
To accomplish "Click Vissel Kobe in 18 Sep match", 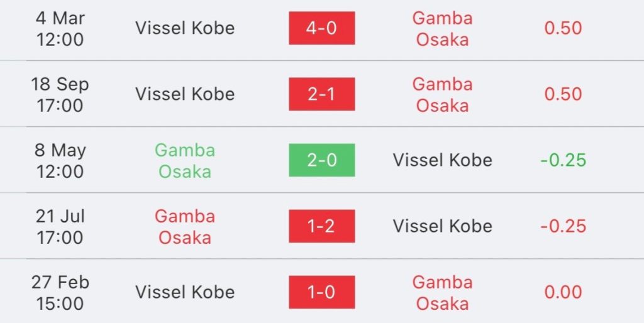I will [x=185, y=94].
